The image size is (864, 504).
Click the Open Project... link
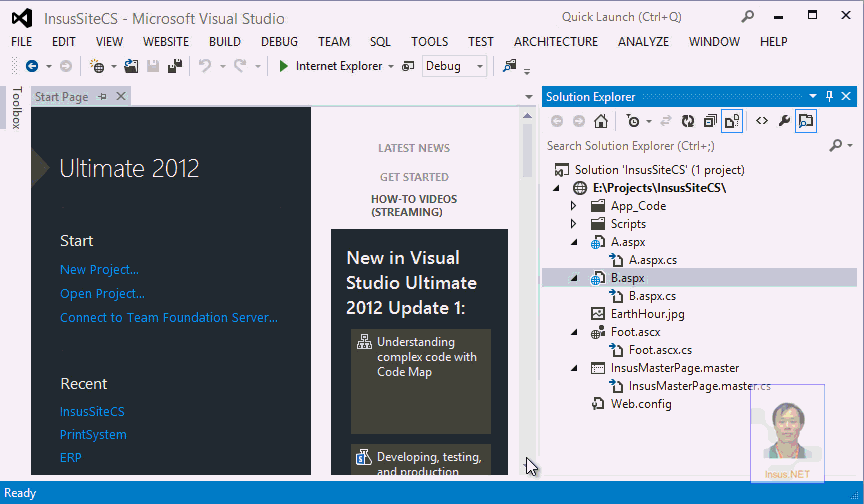point(102,294)
